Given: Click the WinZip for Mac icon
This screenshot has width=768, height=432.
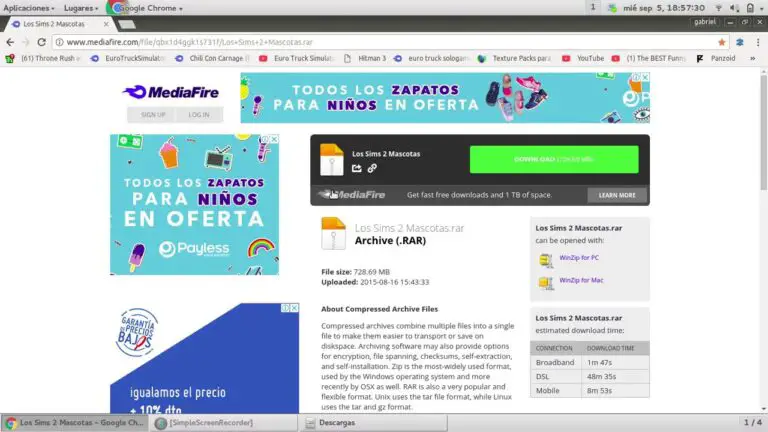Looking at the screenshot, I should [x=546, y=283].
